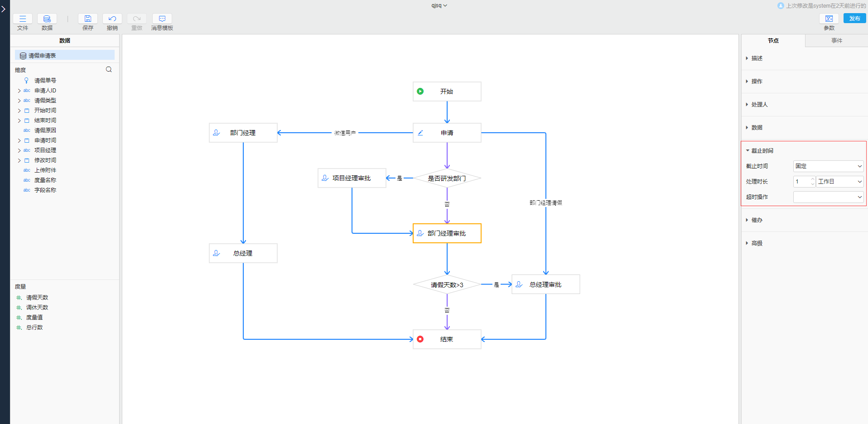Save the workflow with 保存 icon
The image size is (868, 424).
pos(88,19)
